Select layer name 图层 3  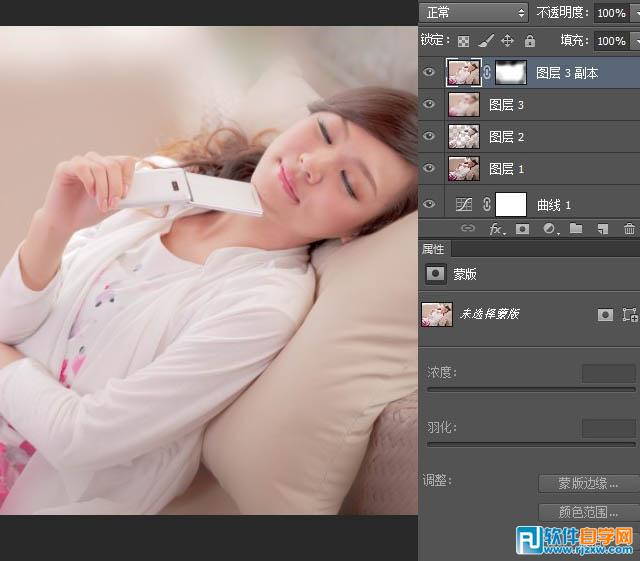(506, 105)
